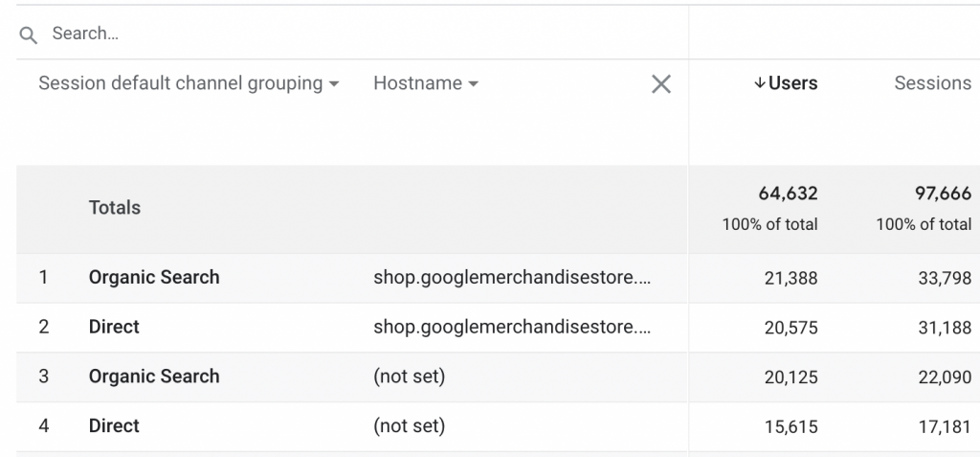980x457 pixels.
Task: Click the 21,388 users value
Action: 791,278
